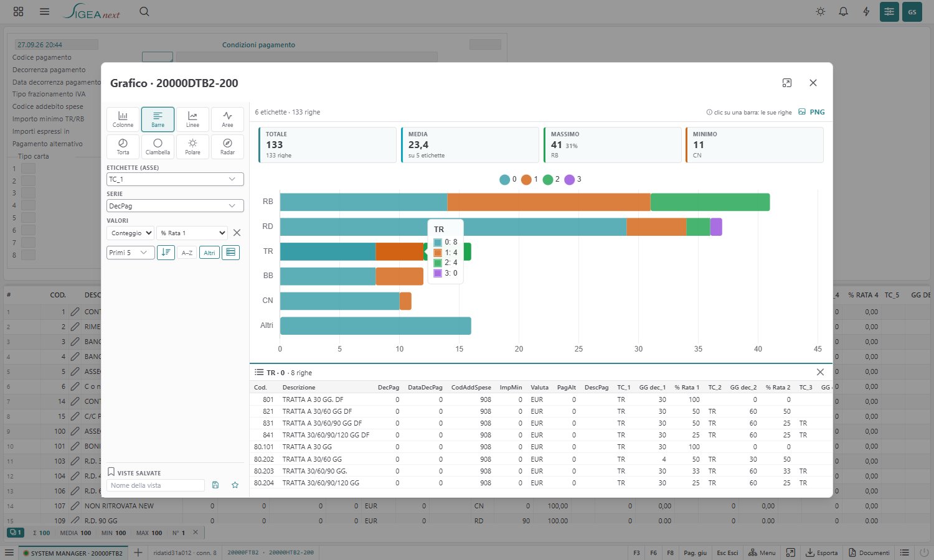The width and height of the screenshot is (934, 560).
Task: Mark the view as favorite star
Action: [235, 485]
